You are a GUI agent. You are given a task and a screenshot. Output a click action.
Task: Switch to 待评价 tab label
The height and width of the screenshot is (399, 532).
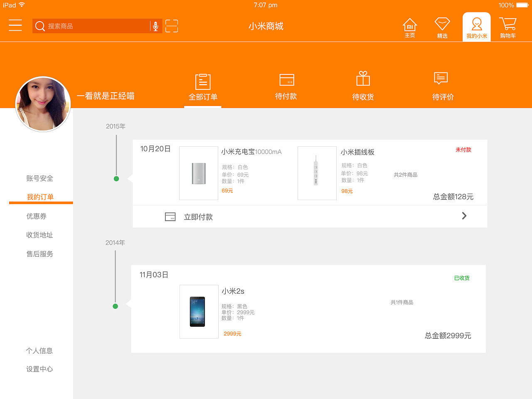(x=443, y=97)
